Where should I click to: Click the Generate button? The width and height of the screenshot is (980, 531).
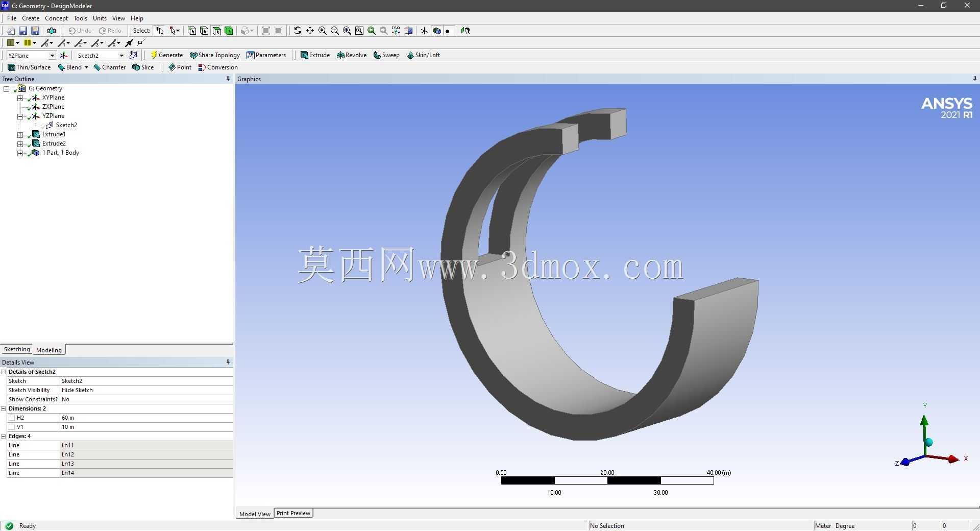(x=166, y=55)
